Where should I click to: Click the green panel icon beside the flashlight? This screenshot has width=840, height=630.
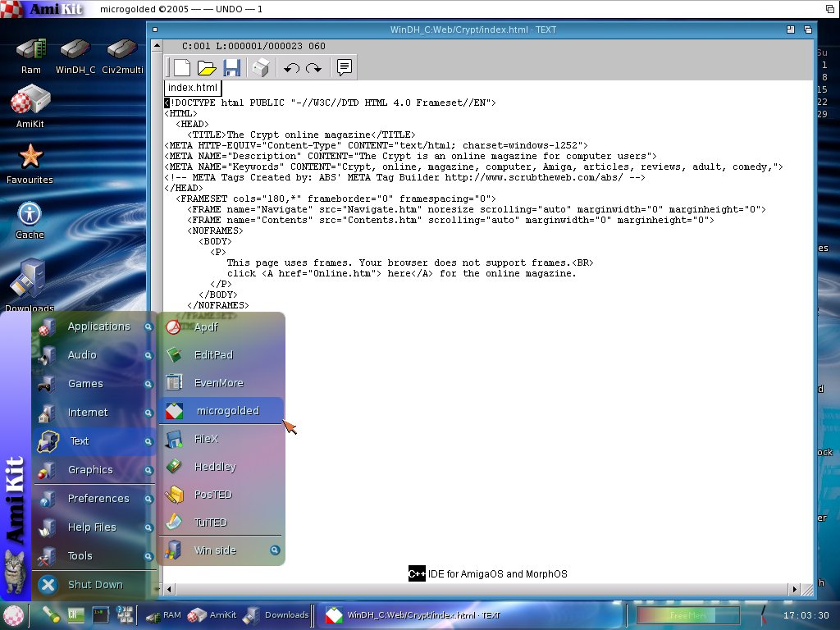tap(75, 614)
